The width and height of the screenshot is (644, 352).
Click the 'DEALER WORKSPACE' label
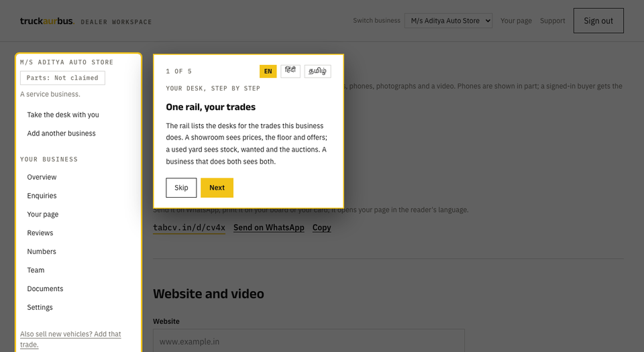(x=116, y=21)
